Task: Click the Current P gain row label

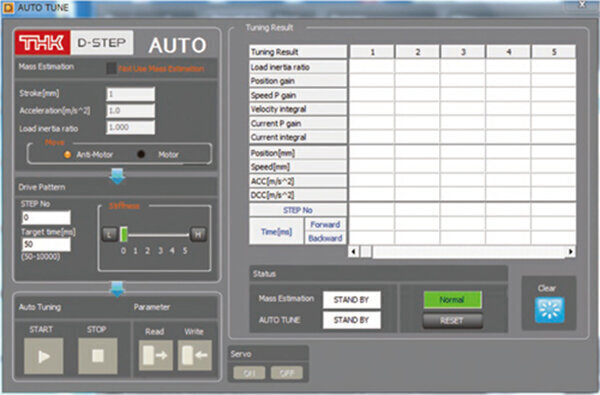Action: coord(298,124)
